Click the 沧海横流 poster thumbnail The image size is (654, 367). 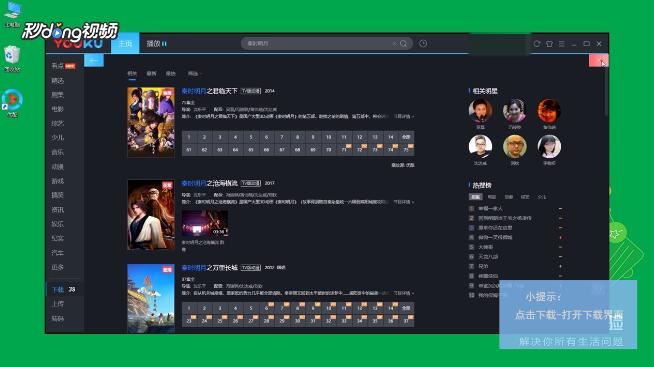coord(151,214)
